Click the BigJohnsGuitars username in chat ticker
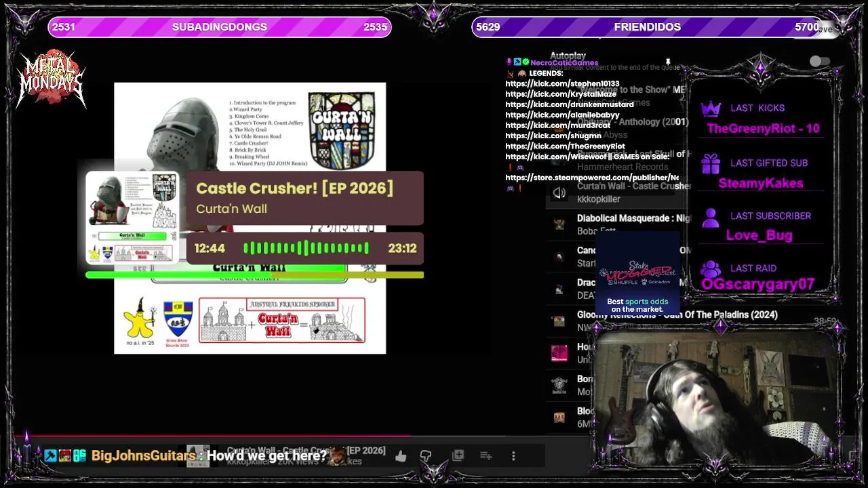Image resolution: width=868 pixels, height=488 pixels. [143, 456]
